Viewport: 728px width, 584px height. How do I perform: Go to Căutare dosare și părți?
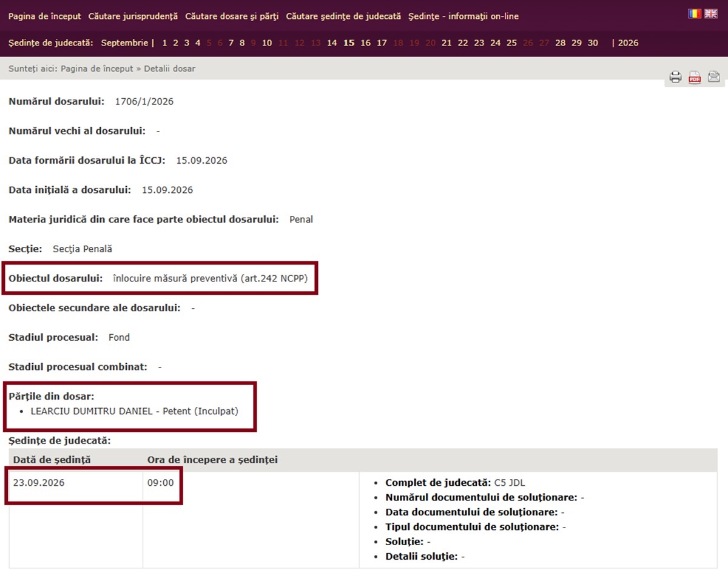pos(232,16)
